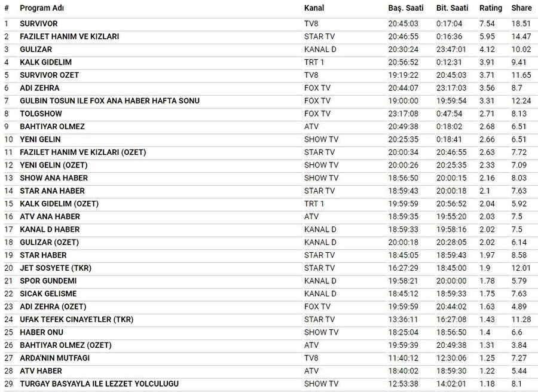Click TRT 1 channel cell for KALK GIDELIM (OZET)
Viewport: 538px width, 392px height.
(314, 204)
